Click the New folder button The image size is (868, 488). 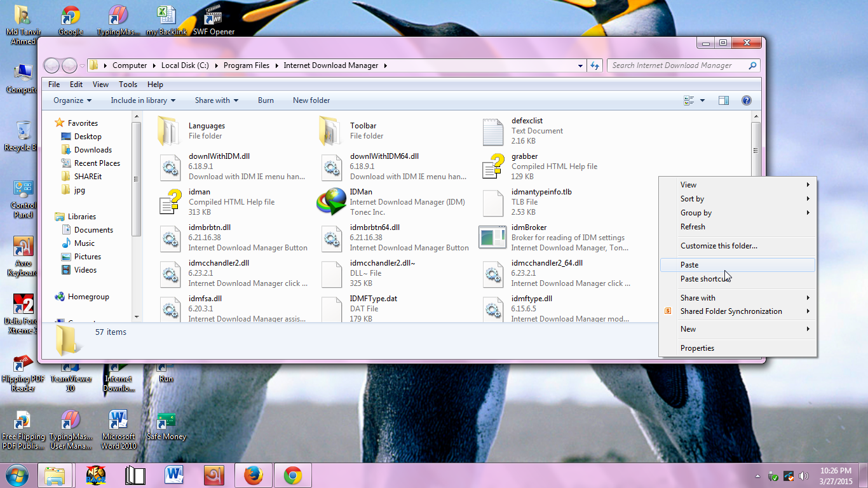311,100
